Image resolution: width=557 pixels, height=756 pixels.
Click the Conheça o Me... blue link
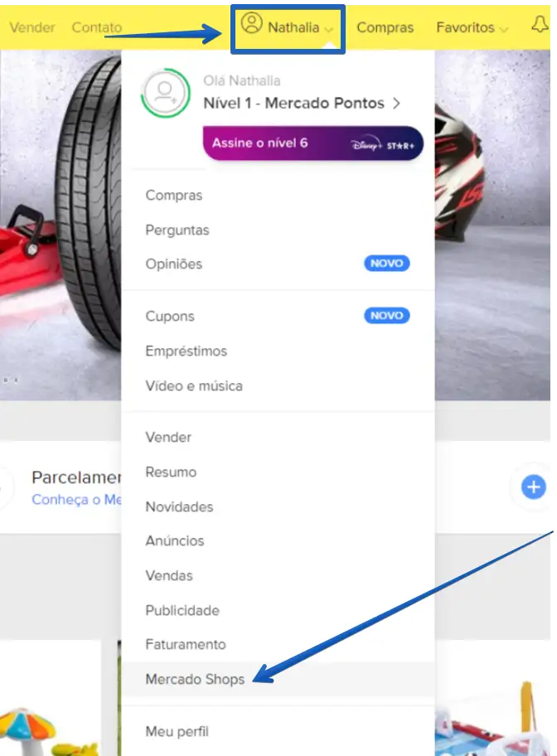point(77,500)
